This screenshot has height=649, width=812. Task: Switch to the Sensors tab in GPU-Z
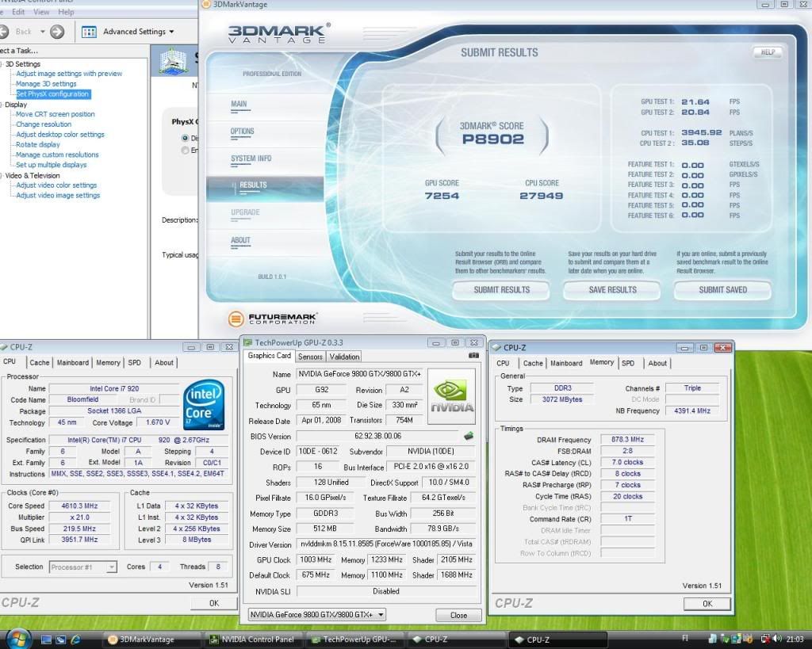pos(310,357)
